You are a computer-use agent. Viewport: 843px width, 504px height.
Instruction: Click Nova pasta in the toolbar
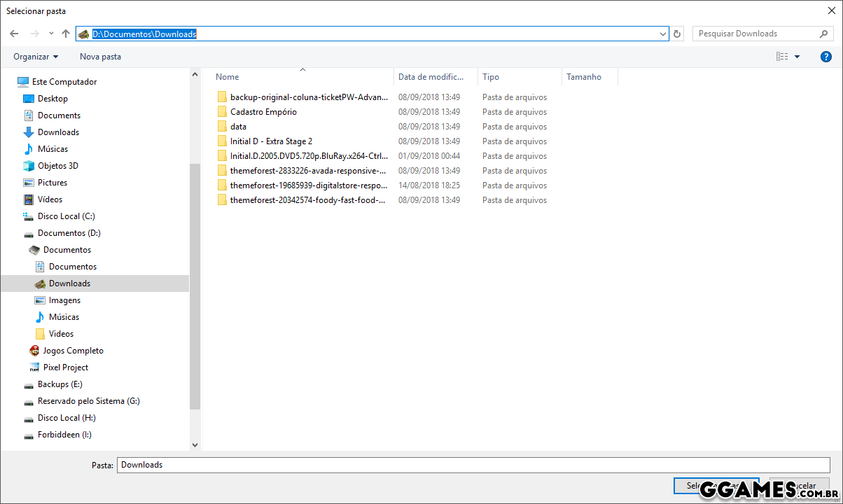(100, 57)
